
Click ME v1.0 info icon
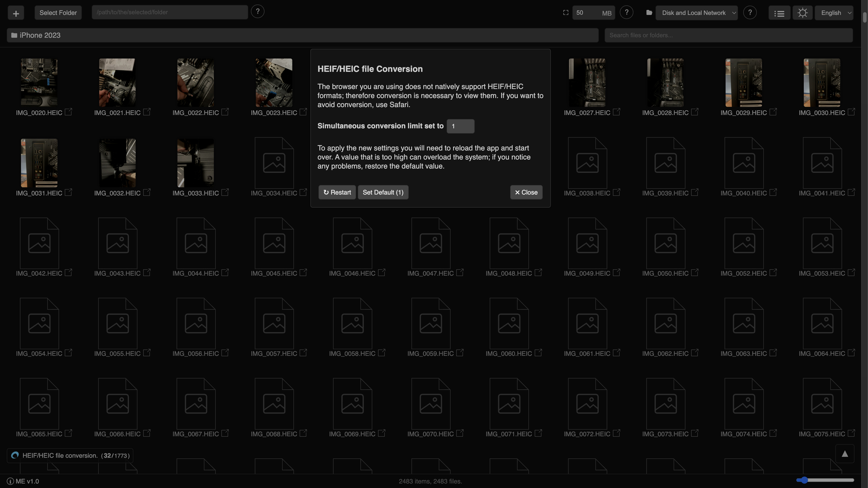10,481
